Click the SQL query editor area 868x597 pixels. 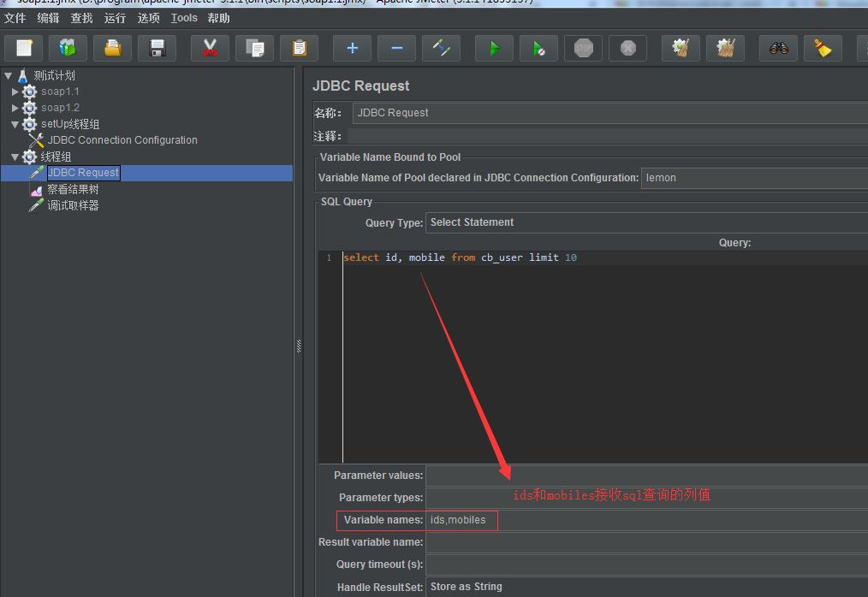point(599,359)
